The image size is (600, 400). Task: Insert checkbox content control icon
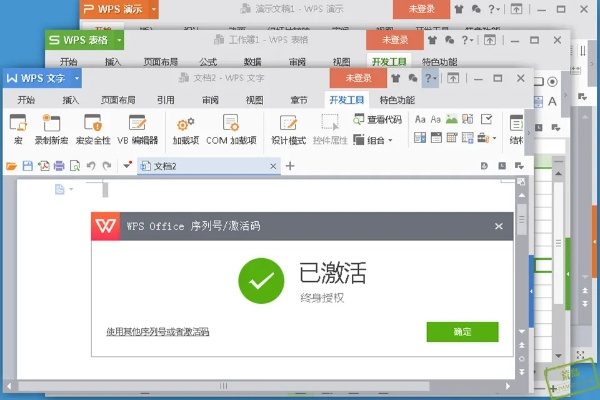click(486, 119)
